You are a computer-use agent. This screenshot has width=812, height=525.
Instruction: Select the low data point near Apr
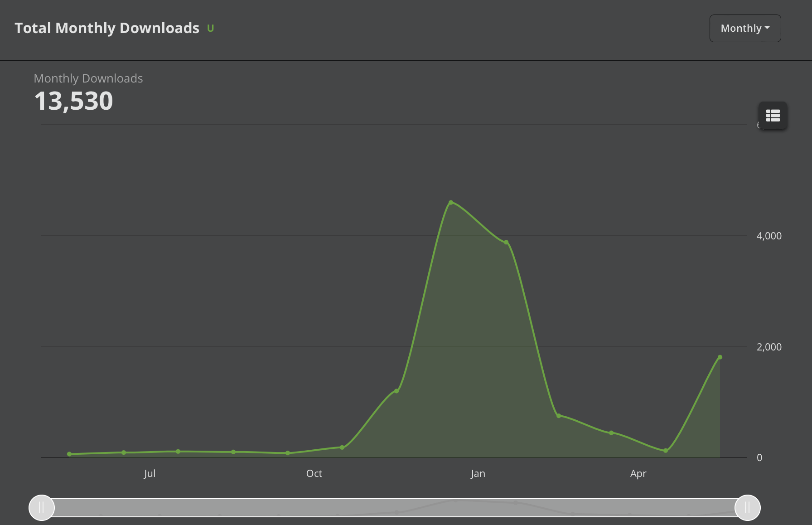tap(666, 450)
